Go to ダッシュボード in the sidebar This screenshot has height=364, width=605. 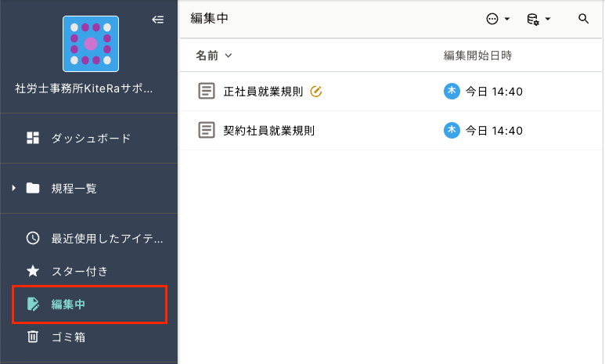[91, 138]
